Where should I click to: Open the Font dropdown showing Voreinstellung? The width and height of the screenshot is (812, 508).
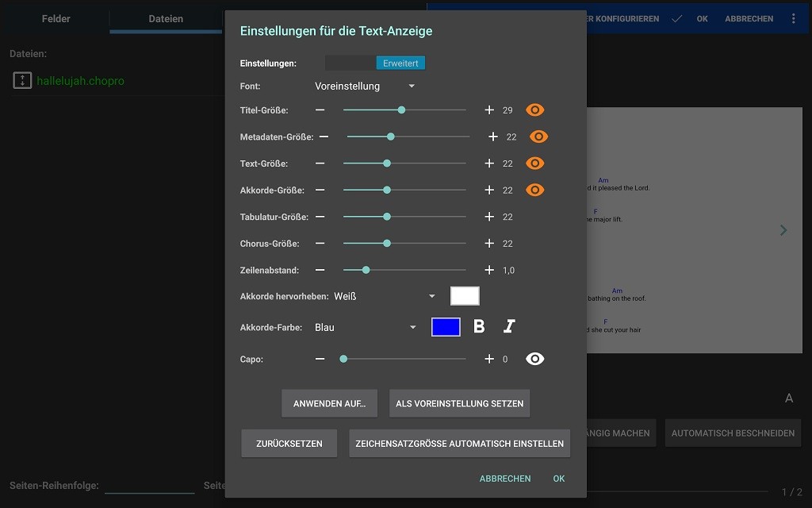tap(365, 86)
